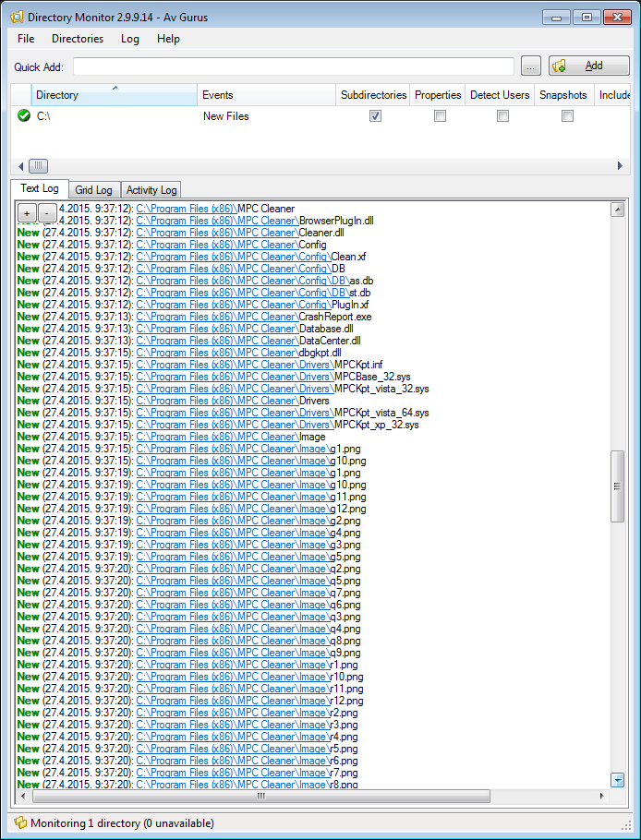The image size is (641, 840).
Task: Click the directory list left scroll arrow
Action: pyautogui.click(x=21, y=165)
